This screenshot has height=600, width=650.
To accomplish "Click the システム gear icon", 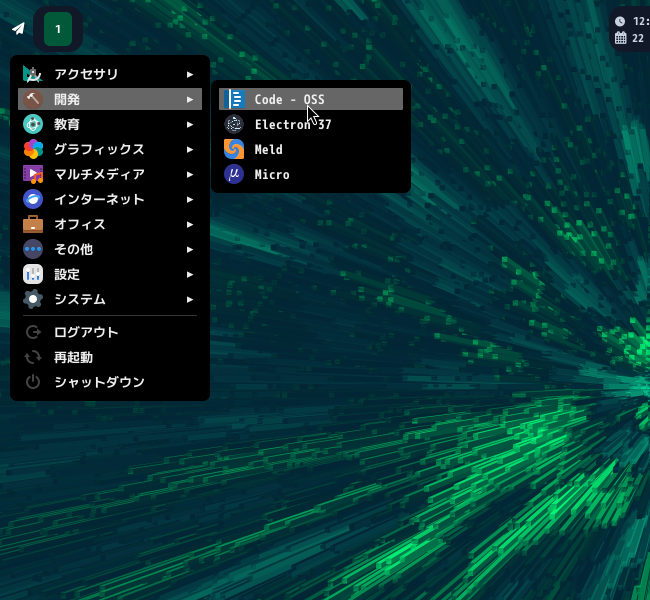I will 33,299.
